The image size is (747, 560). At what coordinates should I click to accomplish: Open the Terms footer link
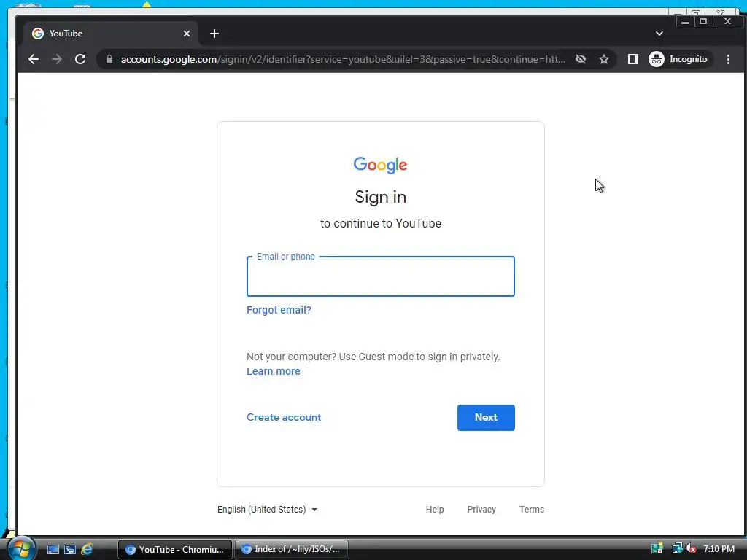[x=532, y=510]
